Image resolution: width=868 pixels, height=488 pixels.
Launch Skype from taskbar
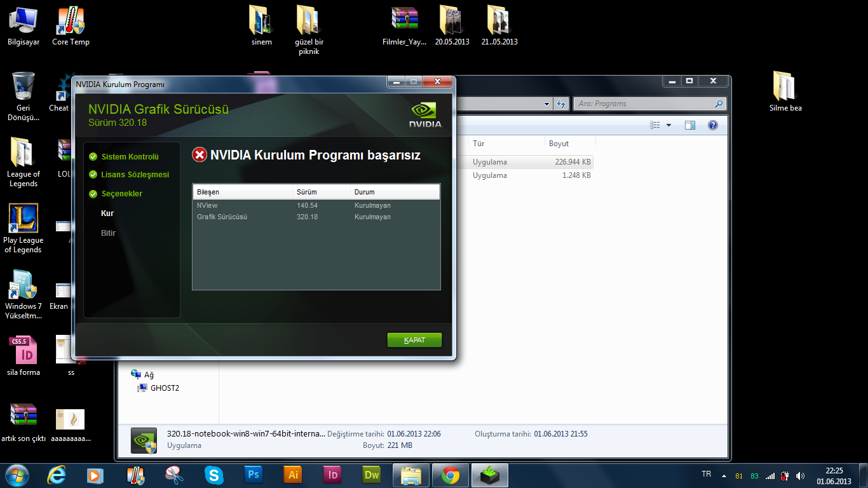pos(214,475)
